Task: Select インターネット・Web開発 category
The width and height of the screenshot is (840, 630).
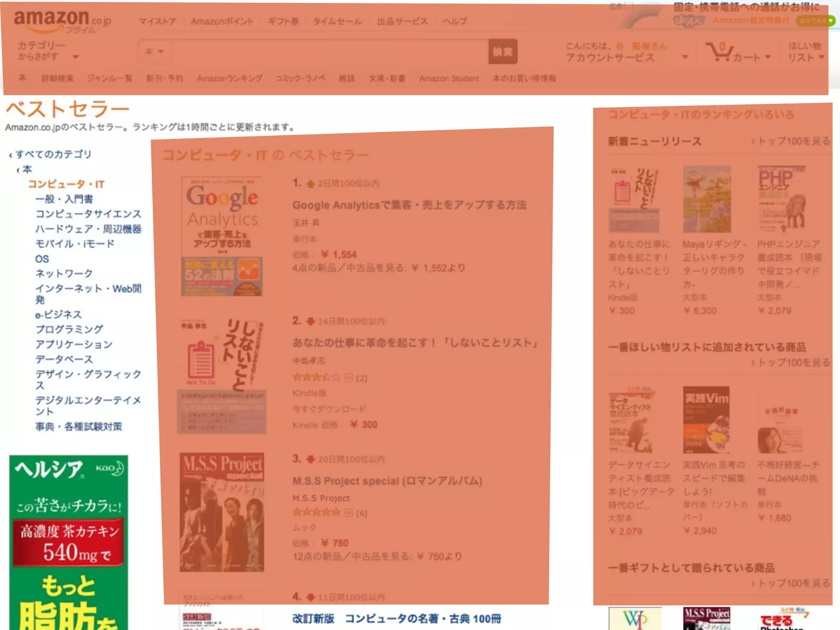Action: click(x=88, y=294)
